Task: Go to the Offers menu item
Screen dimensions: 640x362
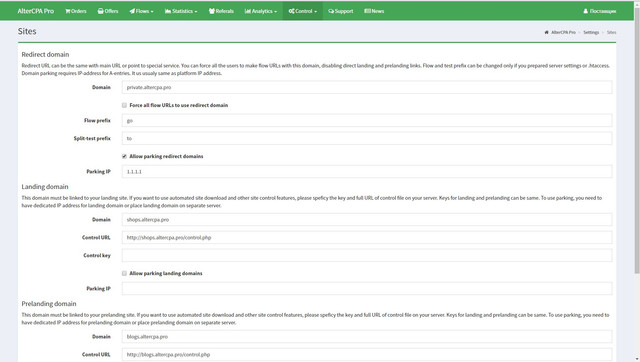Action: tap(108, 11)
